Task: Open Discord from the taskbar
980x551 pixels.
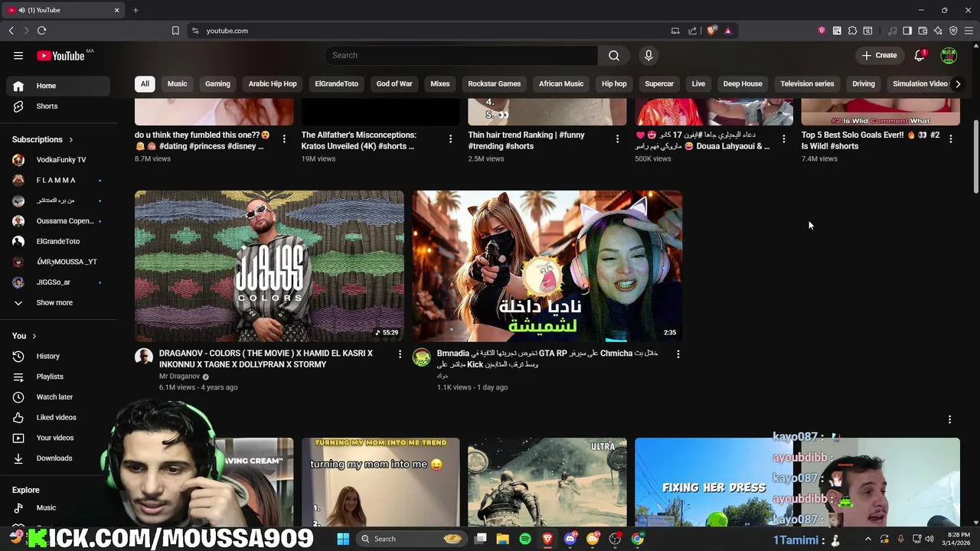Action: coord(570,539)
